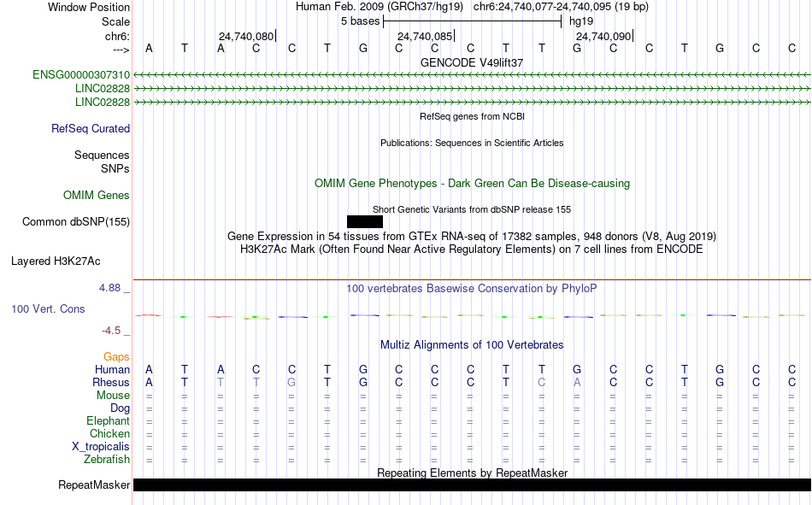This screenshot has width=812, height=505.
Task: Click '100 vertebrates Basewise Conservation by PhyloP'
Action: point(472,289)
